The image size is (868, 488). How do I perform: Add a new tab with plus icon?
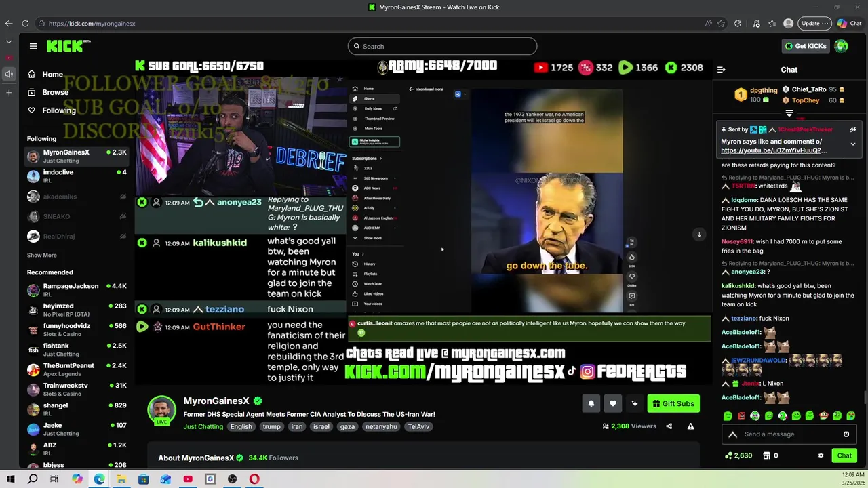point(9,92)
